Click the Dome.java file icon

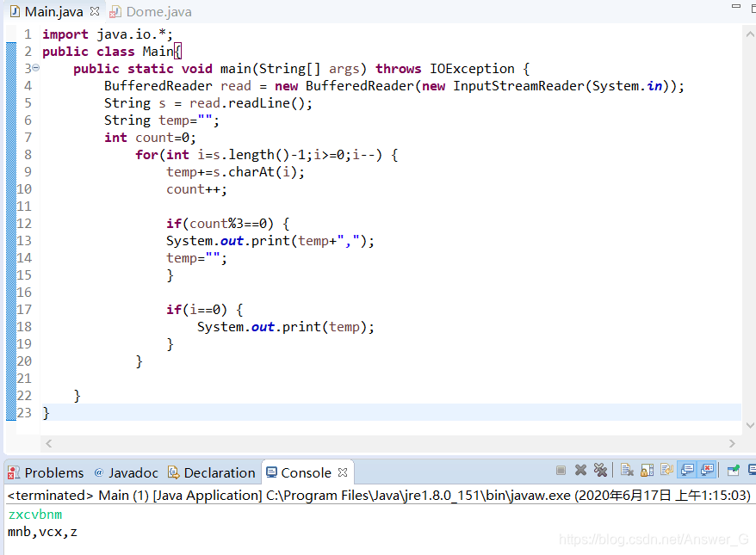pos(115,12)
